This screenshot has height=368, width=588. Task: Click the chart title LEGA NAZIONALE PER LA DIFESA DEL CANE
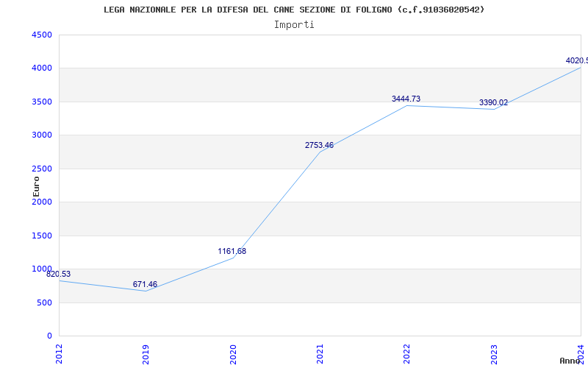[x=294, y=10]
